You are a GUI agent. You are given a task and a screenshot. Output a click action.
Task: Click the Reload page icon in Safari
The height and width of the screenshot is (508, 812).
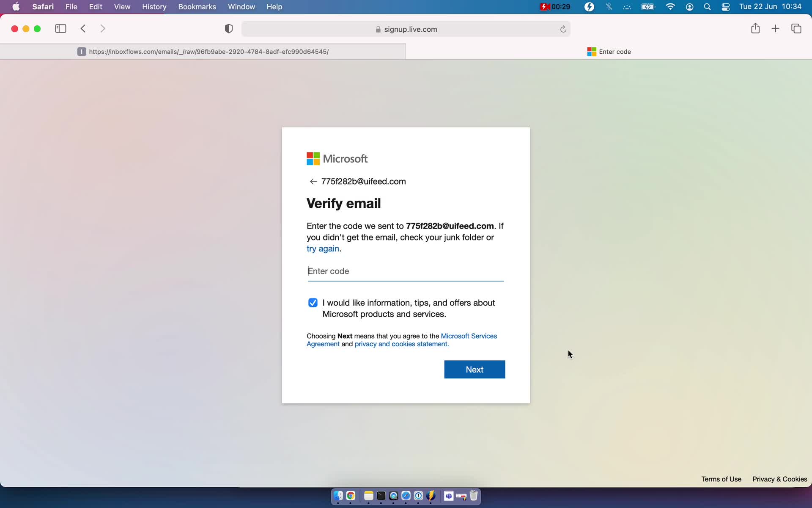tap(563, 29)
